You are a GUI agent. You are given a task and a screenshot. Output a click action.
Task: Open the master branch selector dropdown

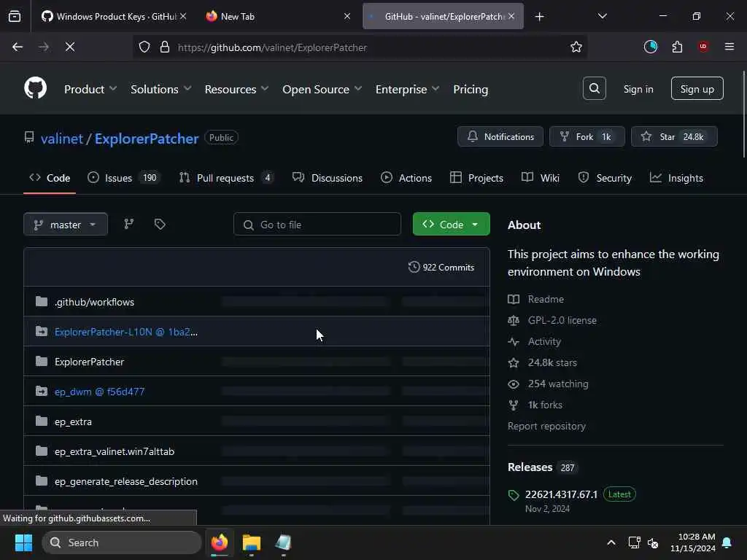pyautogui.click(x=66, y=225)
